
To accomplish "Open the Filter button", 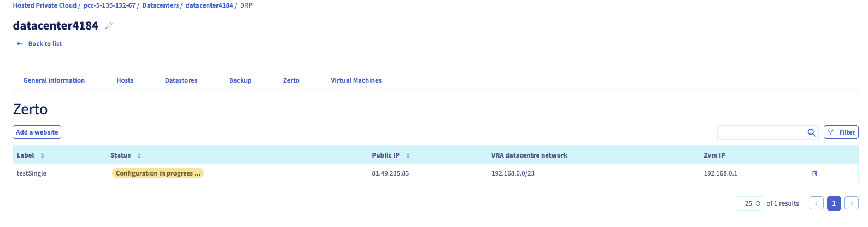I will 841,132.
